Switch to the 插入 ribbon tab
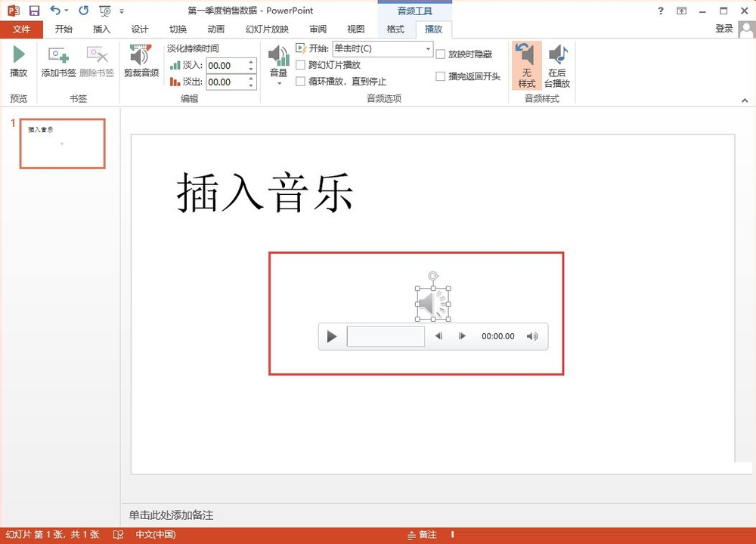The image size is (756, 544). point(102,29)
